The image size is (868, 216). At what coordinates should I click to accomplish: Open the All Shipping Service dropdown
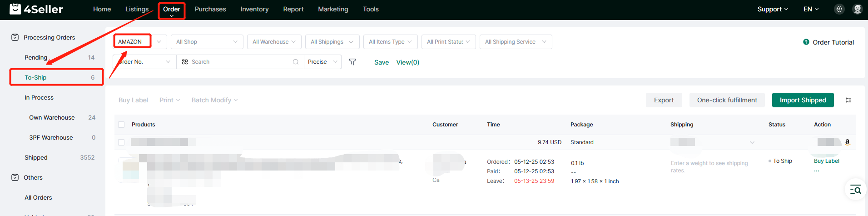(516, 42)
